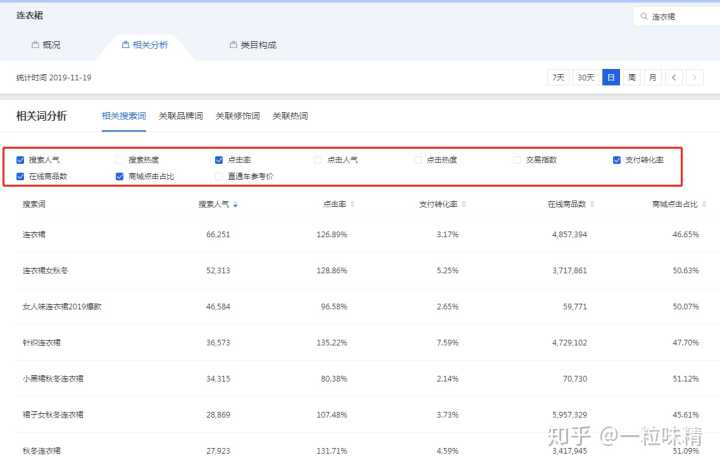720x465 pixels.
Task: Click the 46.65% 商城点击占比 value
Action: [686, 235]
